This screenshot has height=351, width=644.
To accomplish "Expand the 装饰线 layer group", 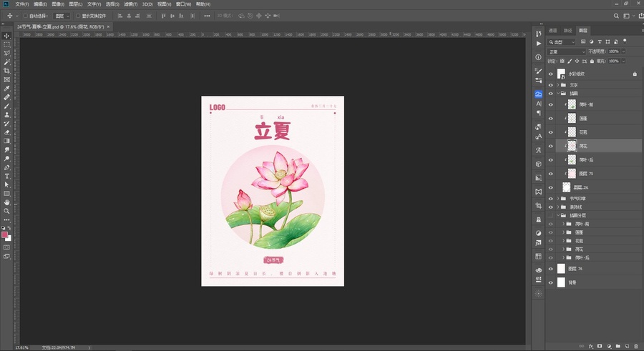I will point(558,207).
